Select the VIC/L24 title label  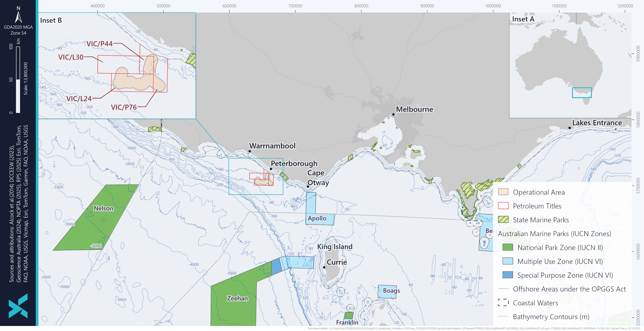coord(79,99)
